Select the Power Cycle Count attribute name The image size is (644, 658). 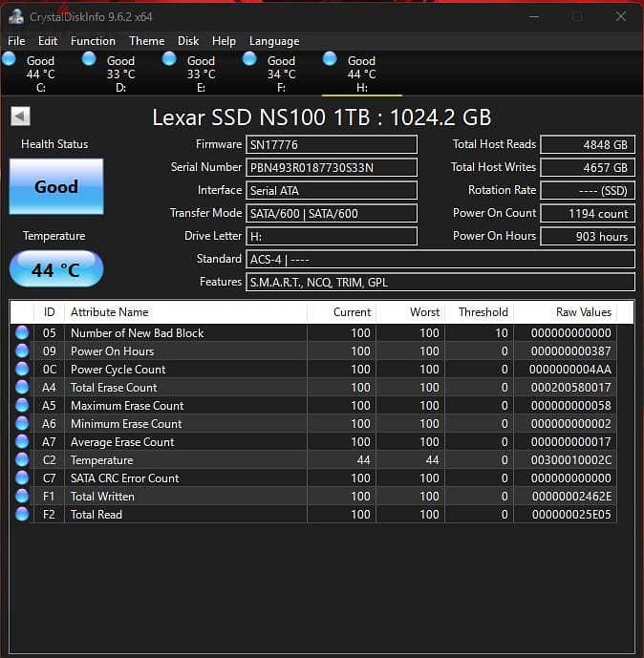pos(118,370)
